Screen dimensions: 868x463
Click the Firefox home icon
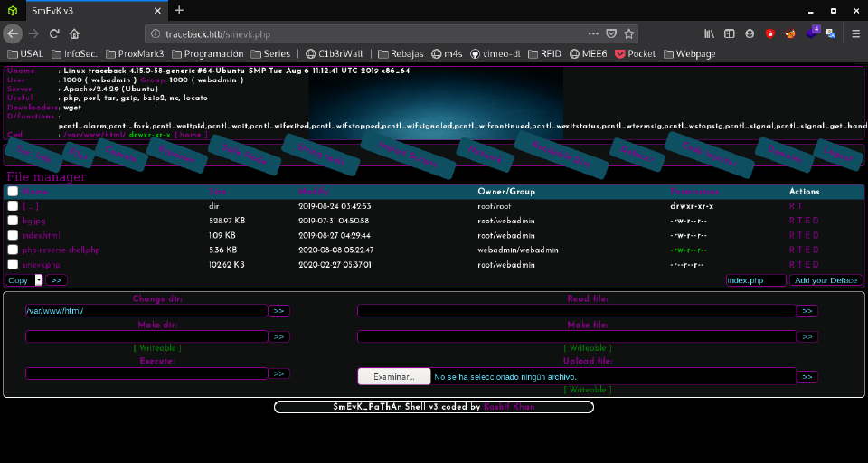(74, 33)
